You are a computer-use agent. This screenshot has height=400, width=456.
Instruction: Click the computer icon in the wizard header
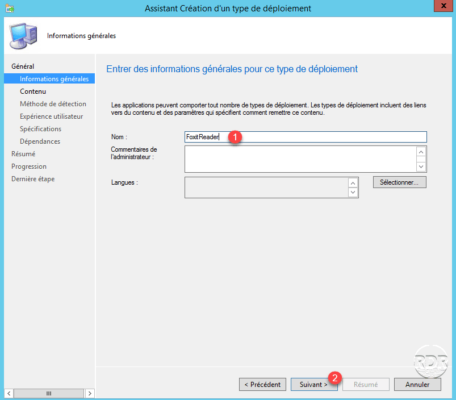[x=23, y=36]
